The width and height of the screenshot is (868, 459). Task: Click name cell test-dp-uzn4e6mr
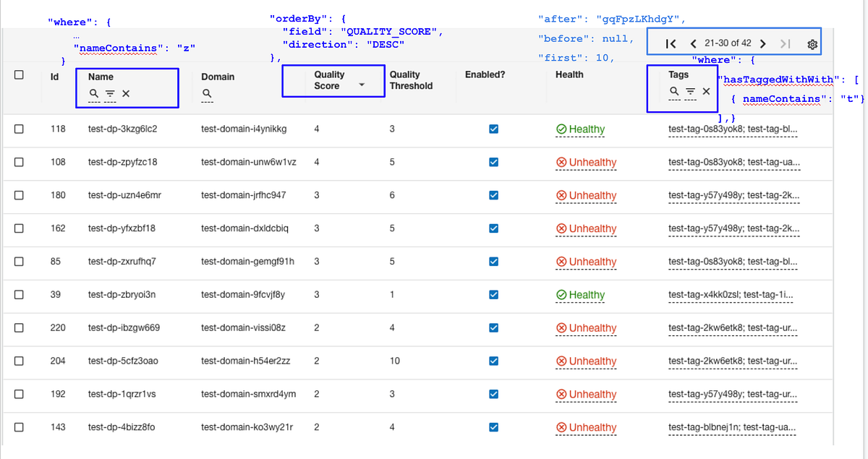pos(124,195)
